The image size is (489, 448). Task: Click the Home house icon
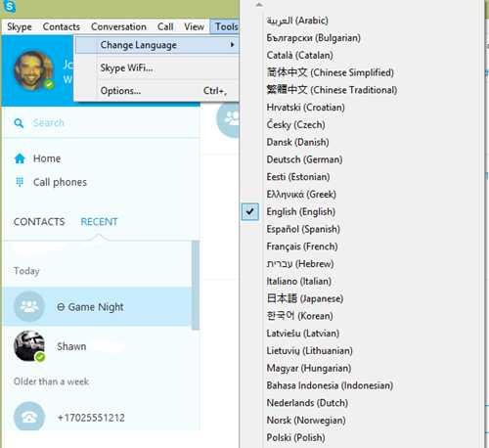point(20,158)
